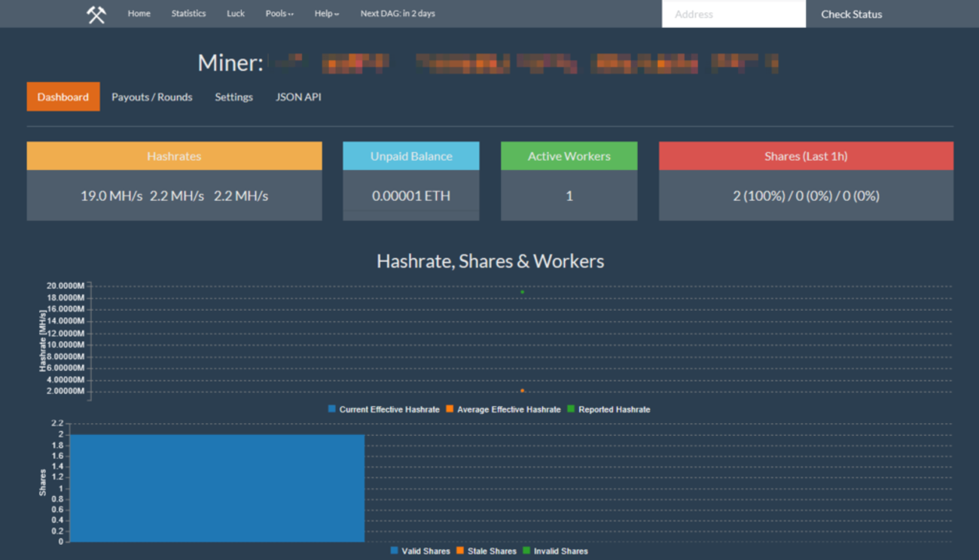Expand the Help dropdown menu
The width and height of the screenshot is (979, 560).
[x=327, y=14]
